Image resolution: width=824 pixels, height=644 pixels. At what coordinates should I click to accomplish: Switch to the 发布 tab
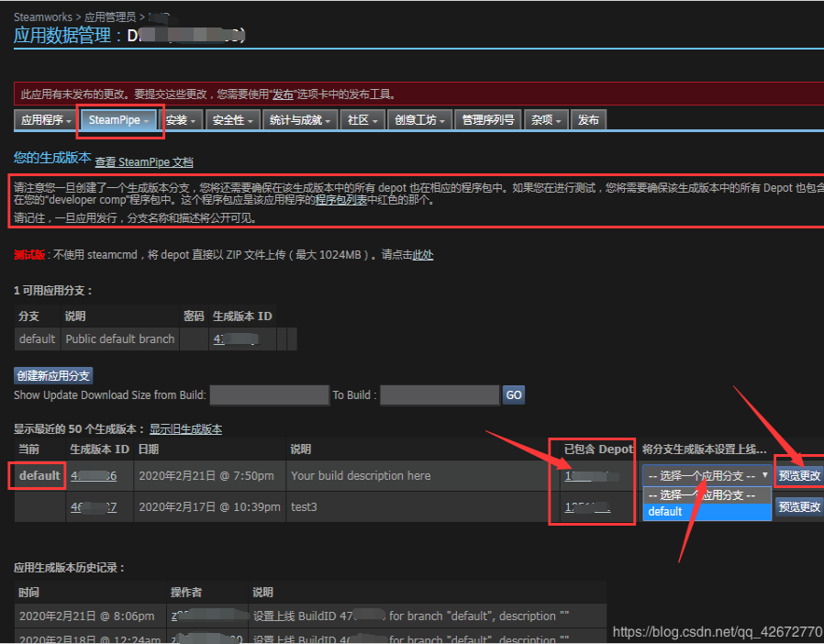coord(588,120)
